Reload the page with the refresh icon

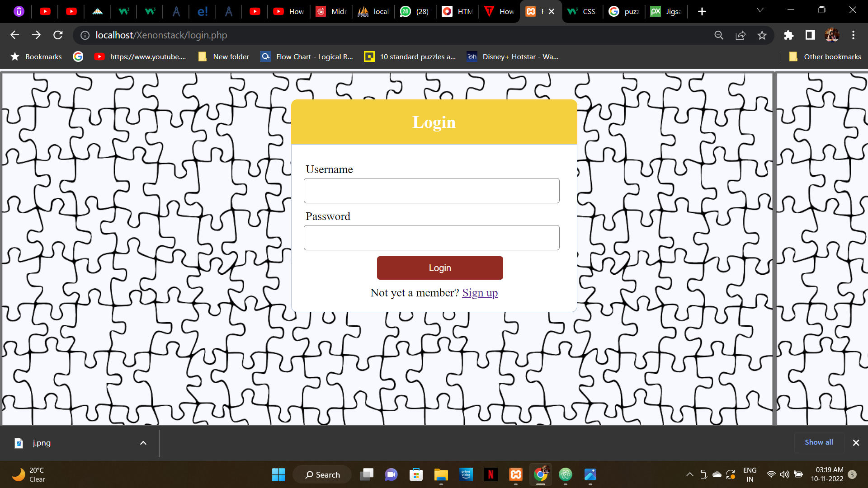[x=58, y=35]
